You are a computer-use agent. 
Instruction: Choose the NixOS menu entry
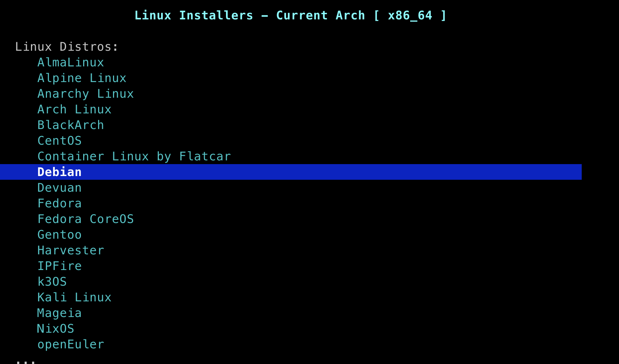click(x=56, y=329)
